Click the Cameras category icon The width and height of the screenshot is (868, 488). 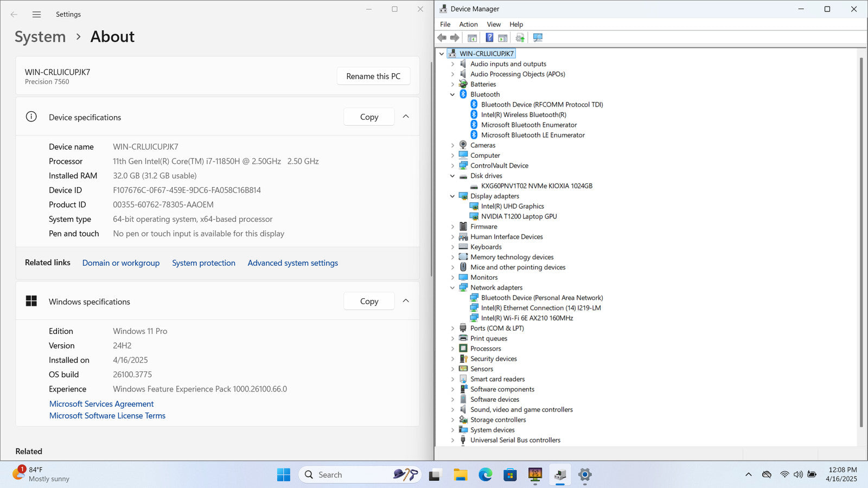(x=463, y=145)
